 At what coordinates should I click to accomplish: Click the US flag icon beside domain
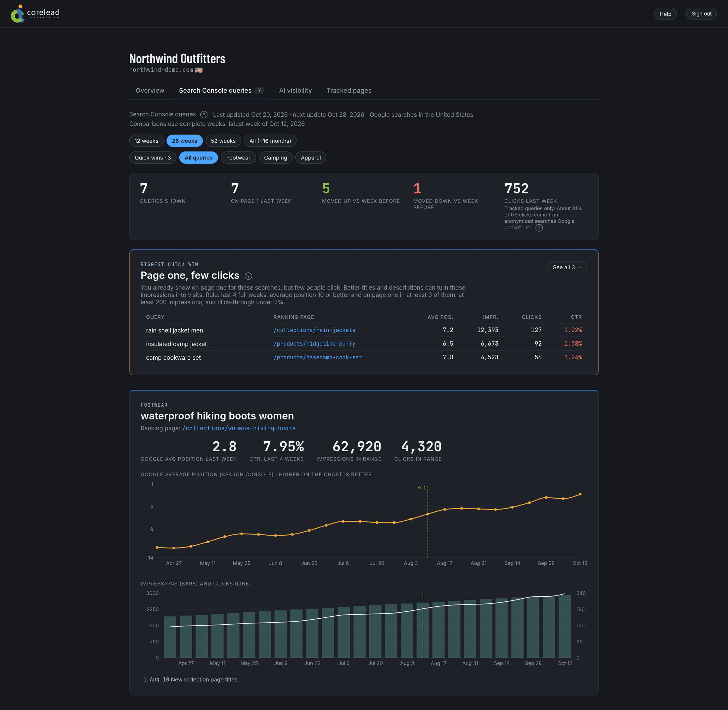click(x=199, y=70)
